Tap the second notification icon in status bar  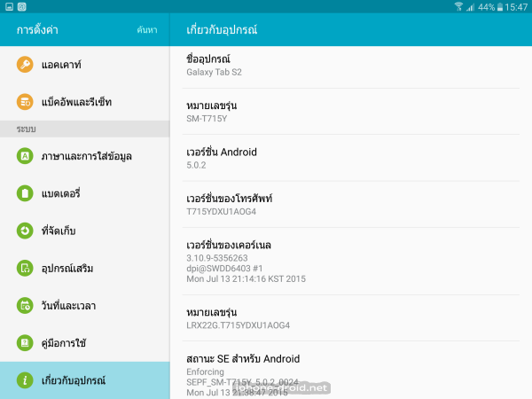click(21, 6)
